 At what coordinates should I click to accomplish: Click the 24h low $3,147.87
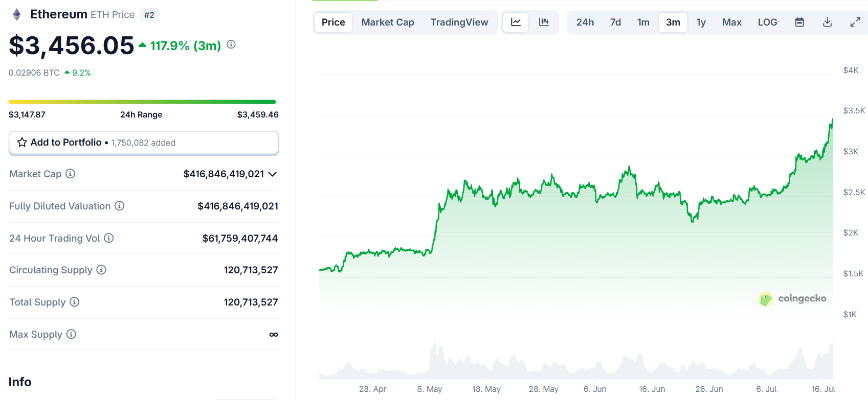[x=27, y=114]
